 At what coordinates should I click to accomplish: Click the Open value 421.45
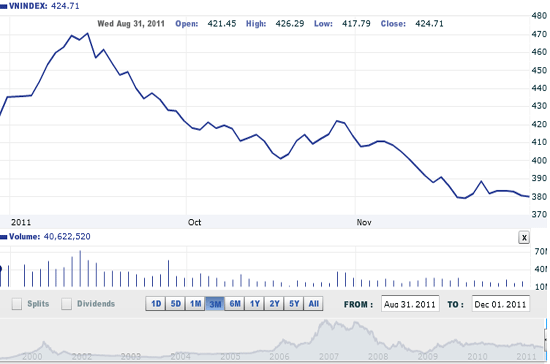222,24
